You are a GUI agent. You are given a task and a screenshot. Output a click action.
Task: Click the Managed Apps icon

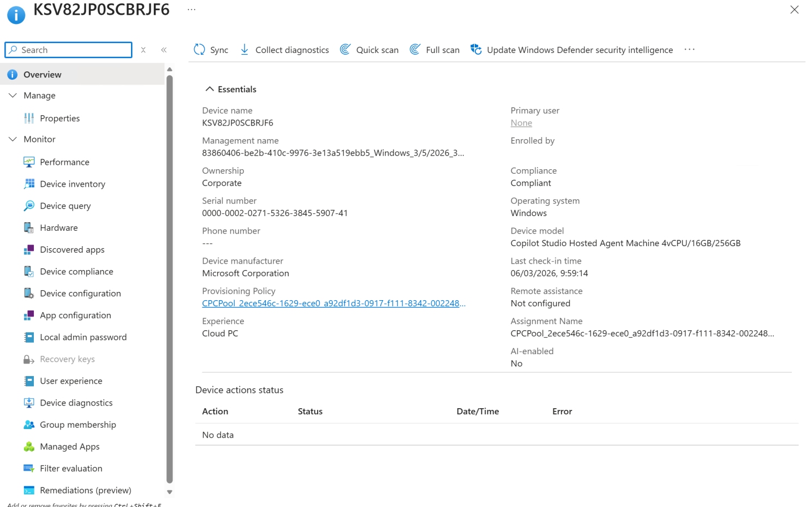29,446
